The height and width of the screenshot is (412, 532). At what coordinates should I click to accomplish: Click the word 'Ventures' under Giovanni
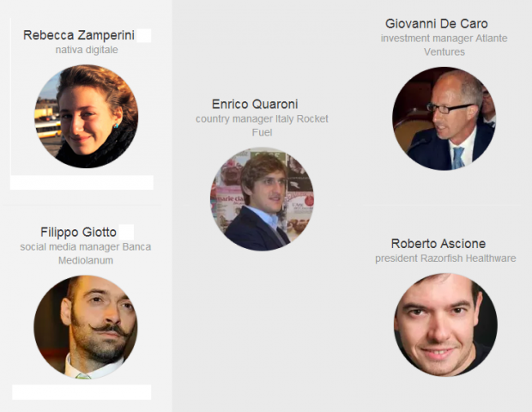coord(444,51)
